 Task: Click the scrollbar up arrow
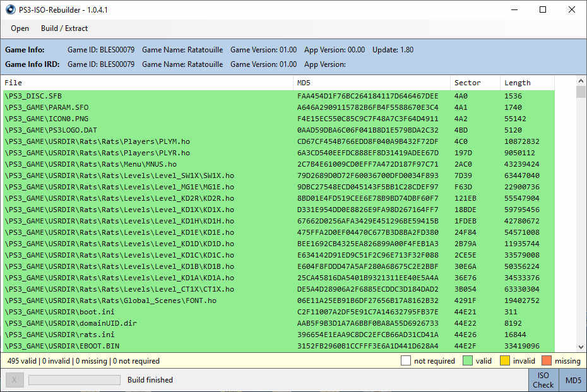pos(581,81)
